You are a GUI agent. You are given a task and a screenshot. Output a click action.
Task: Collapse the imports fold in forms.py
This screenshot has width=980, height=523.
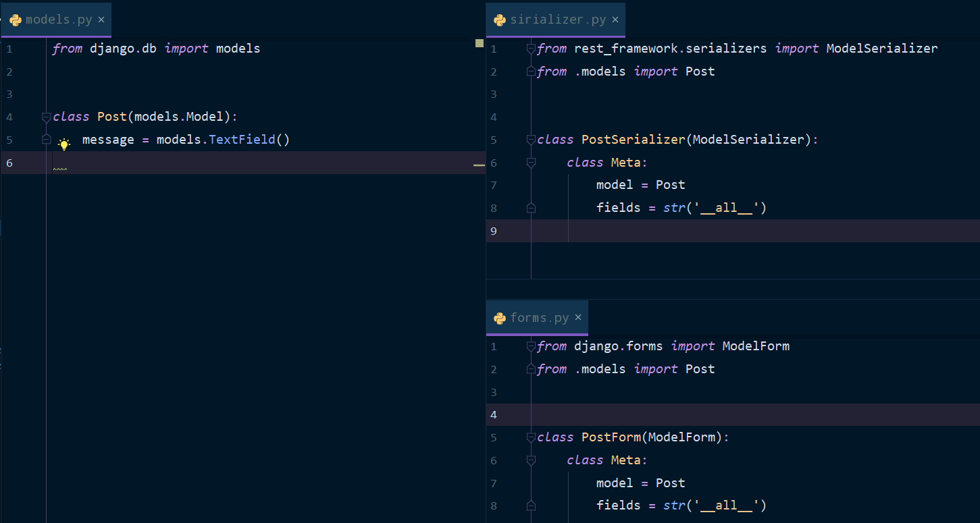click(x=531, y=346)
